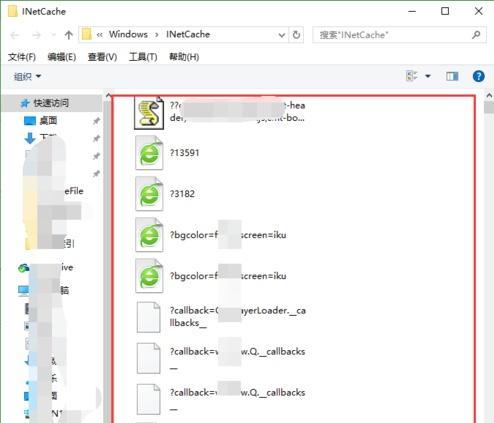Open recent locations dropdown arrow
This screenshot has height=423, width=494.
[53, 35]
